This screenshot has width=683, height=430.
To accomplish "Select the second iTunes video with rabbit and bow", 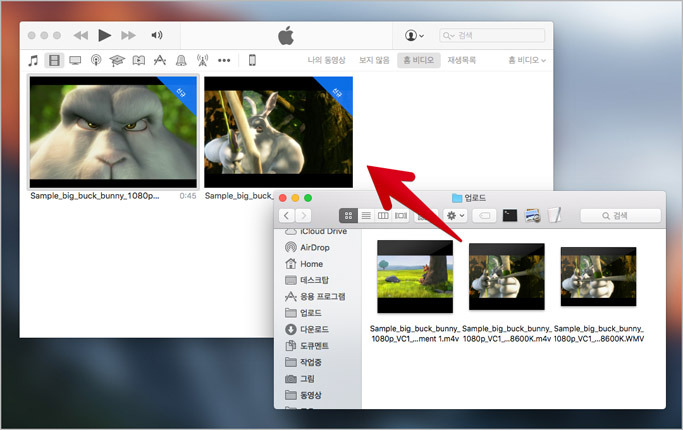I will [x=278, y=132].
